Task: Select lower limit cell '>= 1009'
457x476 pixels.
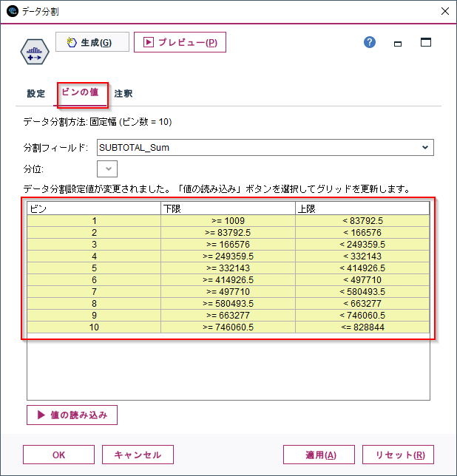Action: [x=228, y=221]
